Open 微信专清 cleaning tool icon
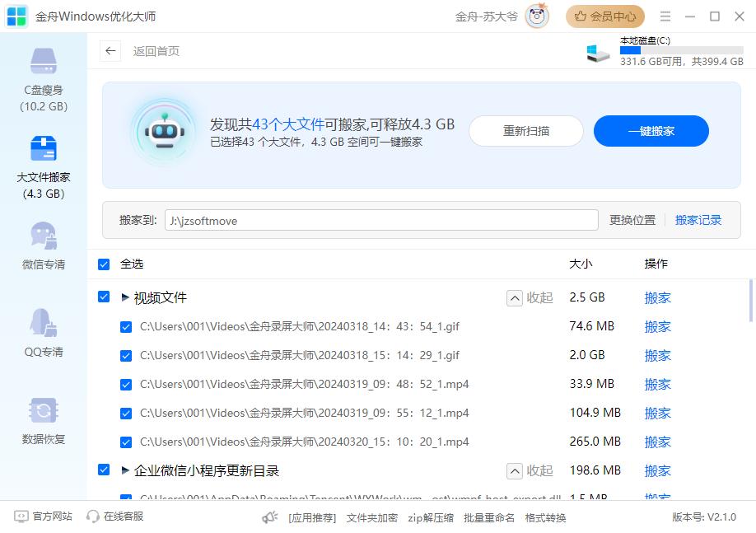The image size is (756, 533). click(43, 236)
